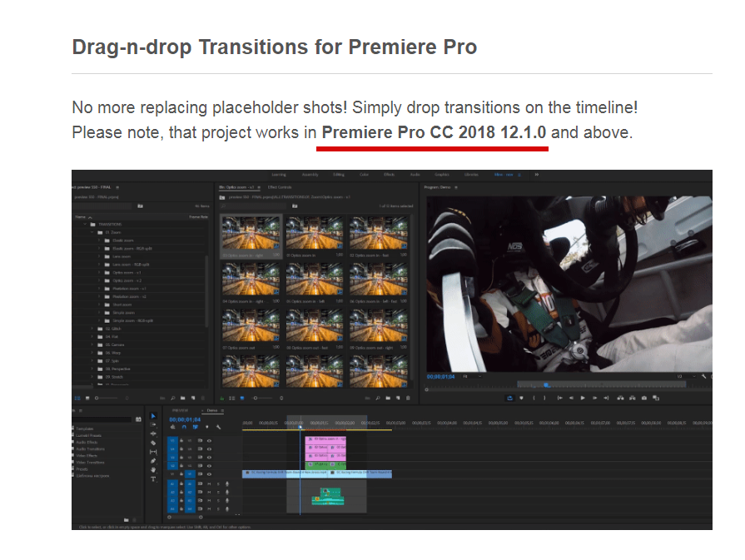745x560 pixels.
Task: Open the 1/2 playback resolution dropdown
Action: coord(686,376)
